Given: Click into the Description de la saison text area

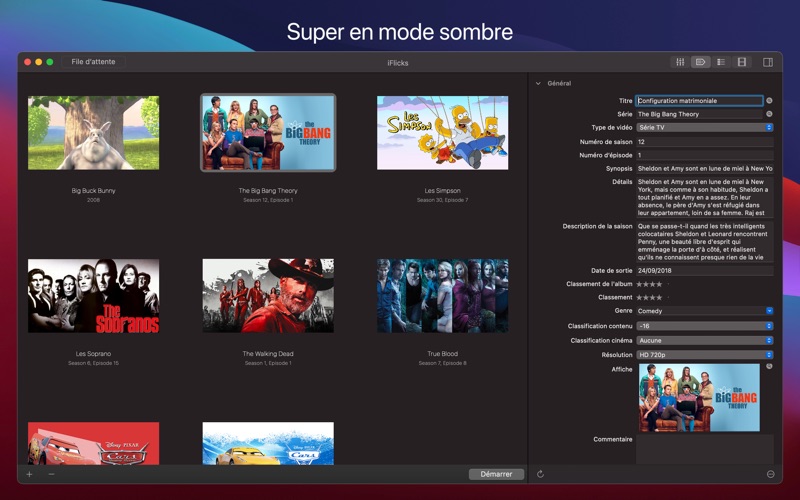Looking at the screenshot, I should pyautogui.click(x=705, y=241).
